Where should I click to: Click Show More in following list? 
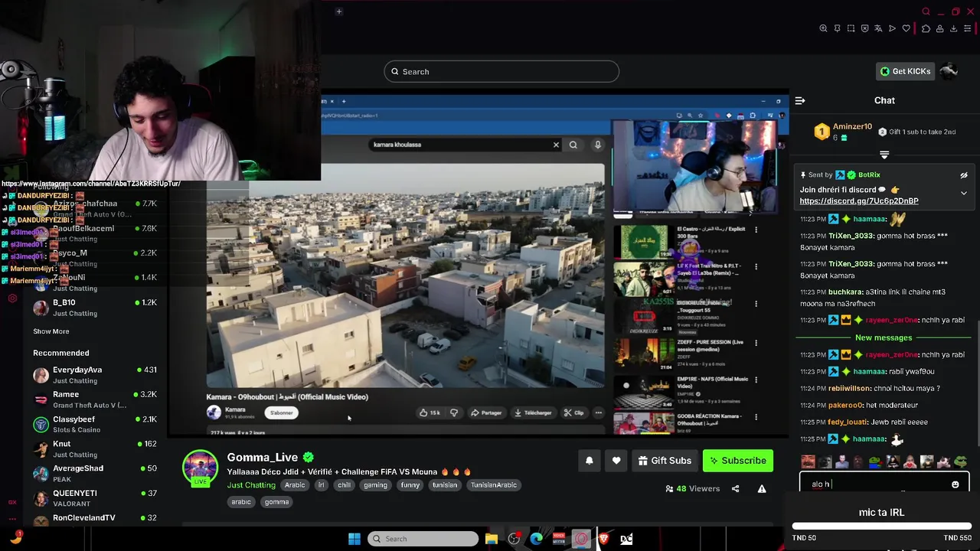click(51, 331)
